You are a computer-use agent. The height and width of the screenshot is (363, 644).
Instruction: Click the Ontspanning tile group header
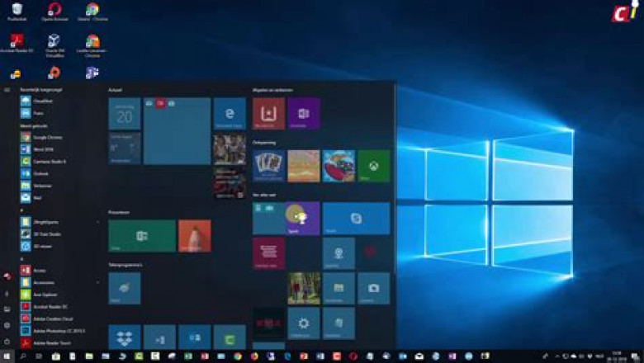tap(263, 143)
